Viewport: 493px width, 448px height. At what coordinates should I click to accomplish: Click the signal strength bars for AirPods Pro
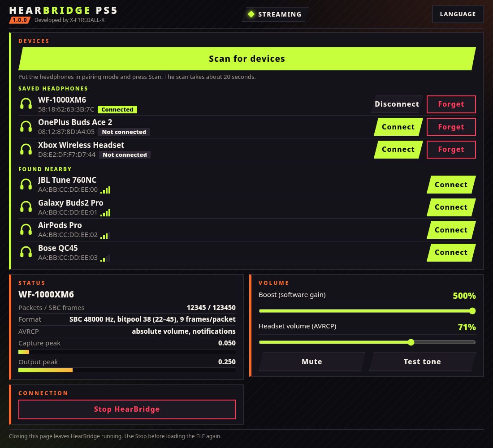(105, 235)
